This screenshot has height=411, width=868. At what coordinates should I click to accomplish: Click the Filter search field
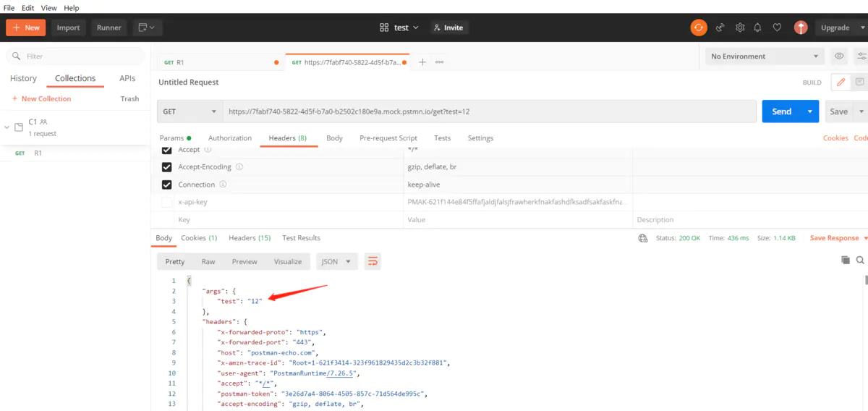(75, 56)
